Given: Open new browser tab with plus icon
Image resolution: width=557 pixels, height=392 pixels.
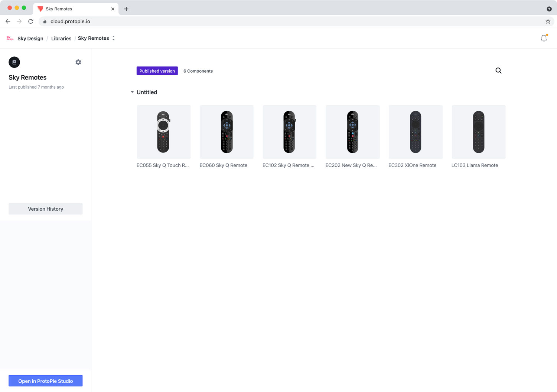Looking at the screenshot, I should 126,9.
